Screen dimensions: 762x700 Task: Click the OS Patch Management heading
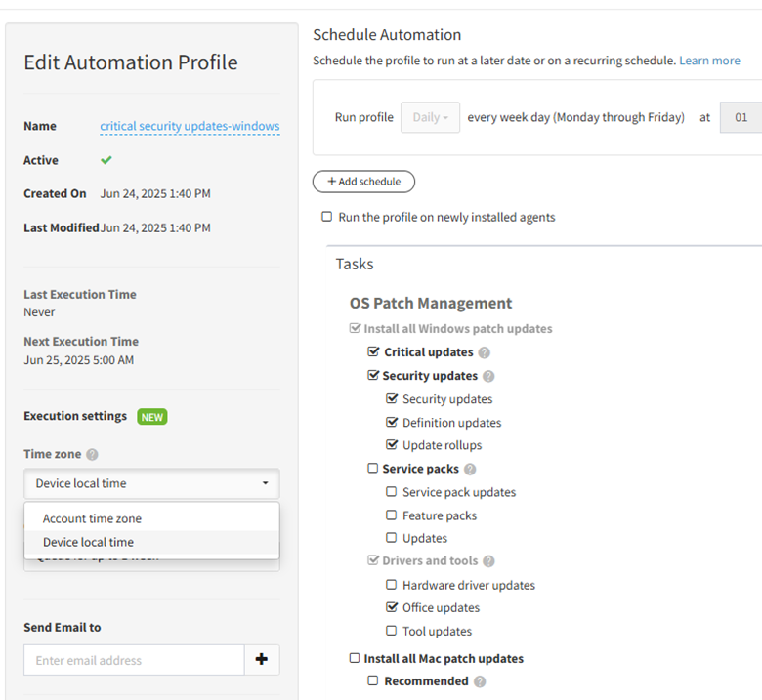coord(431,303)
